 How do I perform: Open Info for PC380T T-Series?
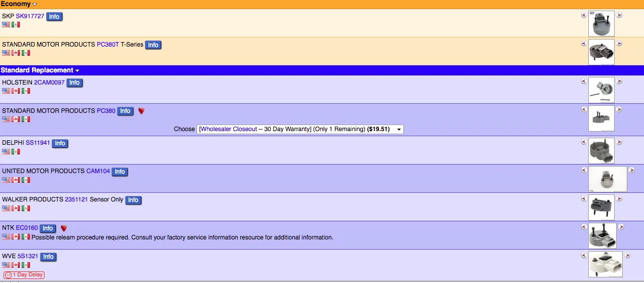[153, 45]
